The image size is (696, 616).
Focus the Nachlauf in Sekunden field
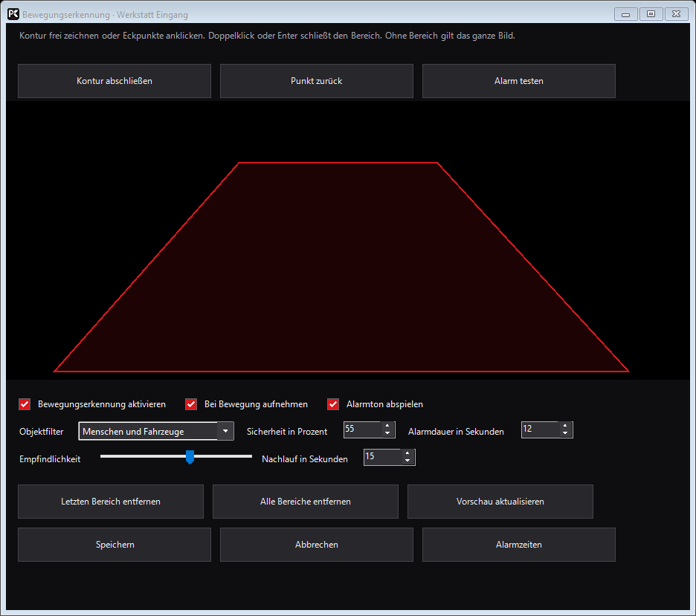(x=383, y=457)
